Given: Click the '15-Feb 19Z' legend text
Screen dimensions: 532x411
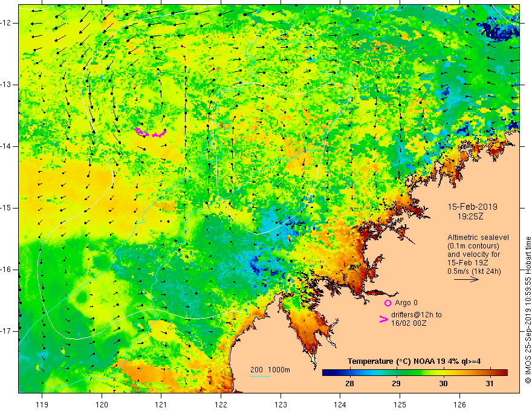Looking at the screenshot, I should [x=467, y=263].
